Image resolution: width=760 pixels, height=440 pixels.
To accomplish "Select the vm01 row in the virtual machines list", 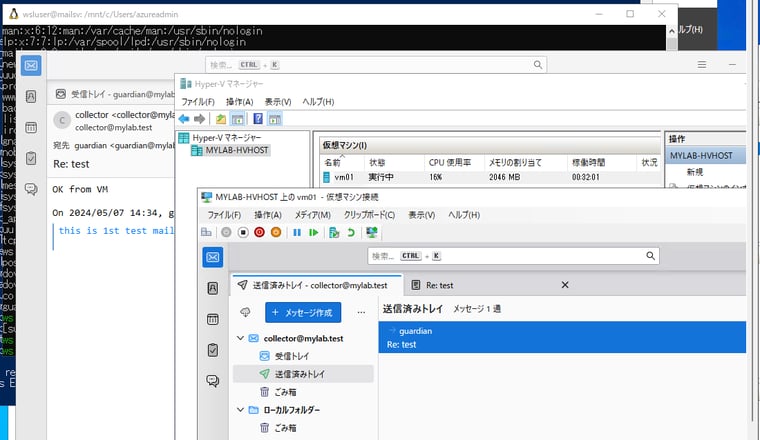I will click(490, 177).
